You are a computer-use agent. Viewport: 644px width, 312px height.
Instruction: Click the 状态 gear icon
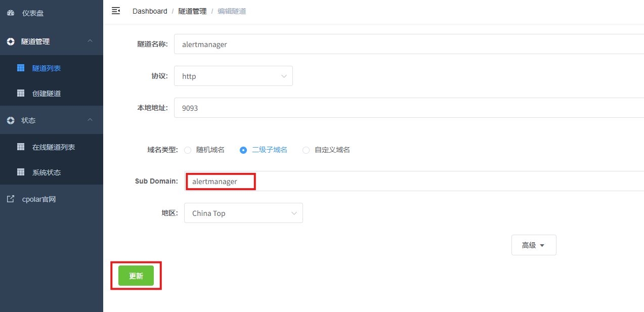click(11, 120)
